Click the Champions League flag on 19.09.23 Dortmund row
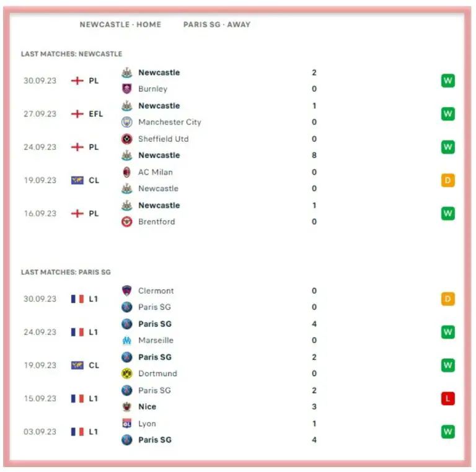The image size is (476, 472). pos(77,365)
